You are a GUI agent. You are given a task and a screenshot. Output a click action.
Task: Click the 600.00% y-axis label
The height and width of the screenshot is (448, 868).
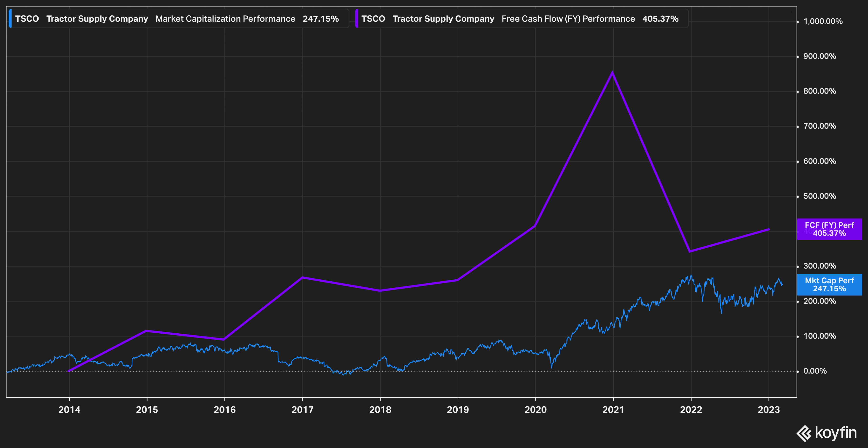pyautogui.click(x=820, y=161)
